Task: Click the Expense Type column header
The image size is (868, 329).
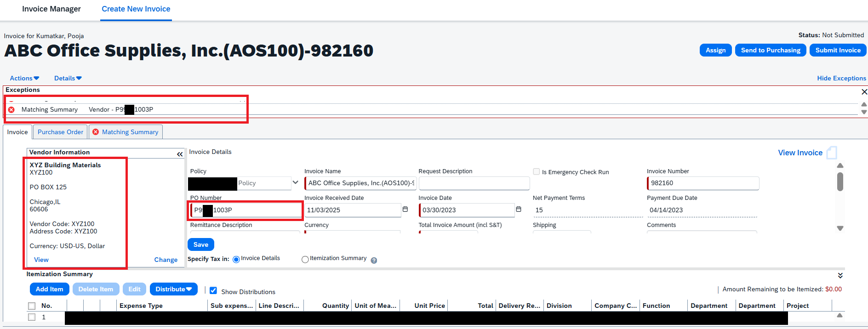Action: coord(141,306)
